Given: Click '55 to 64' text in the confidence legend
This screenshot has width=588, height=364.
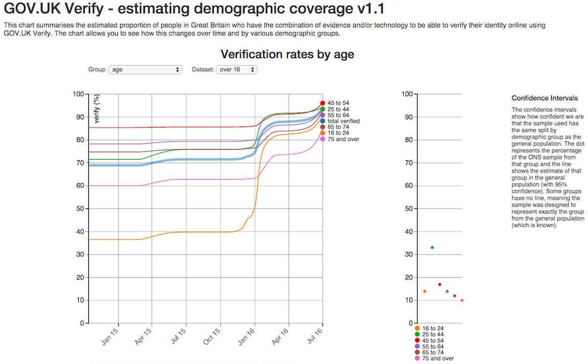Looking at the screenshot, I should point(433,346).
